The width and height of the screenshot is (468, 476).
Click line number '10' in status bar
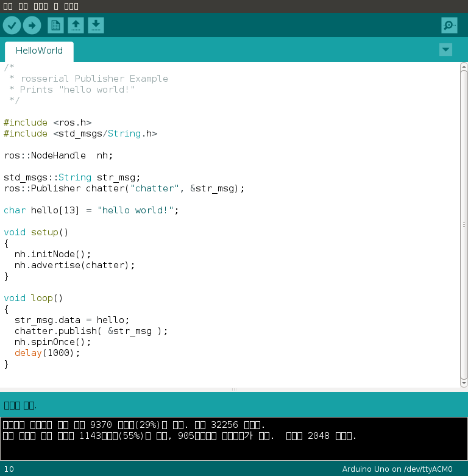[9, 469]
